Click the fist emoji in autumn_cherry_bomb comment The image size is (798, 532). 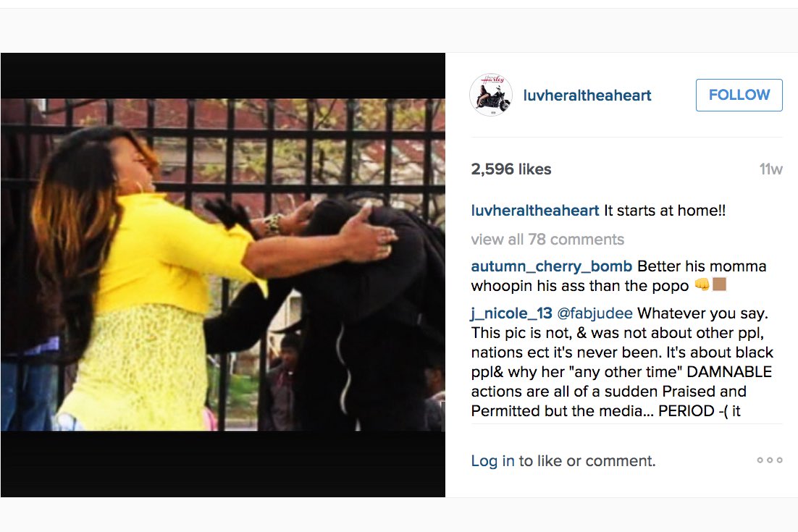pos(702,284)
